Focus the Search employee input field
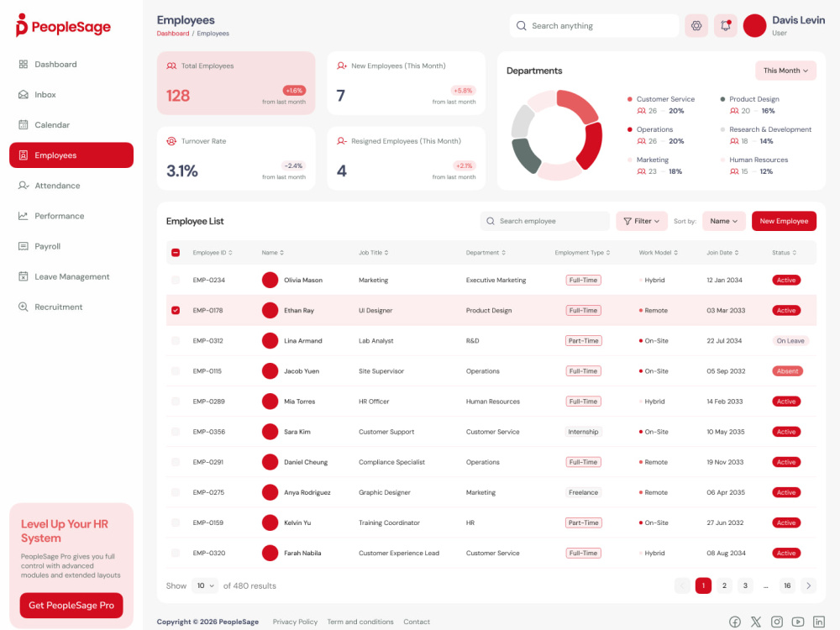Viewport: 840px width, 630px height. (545, 221)
